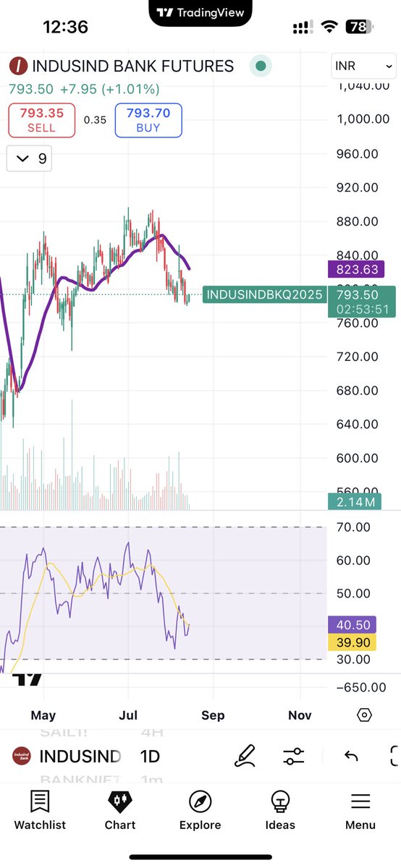
Task: Open the INDUSIND BANK FUTURES symbol title
Action: 132,67
